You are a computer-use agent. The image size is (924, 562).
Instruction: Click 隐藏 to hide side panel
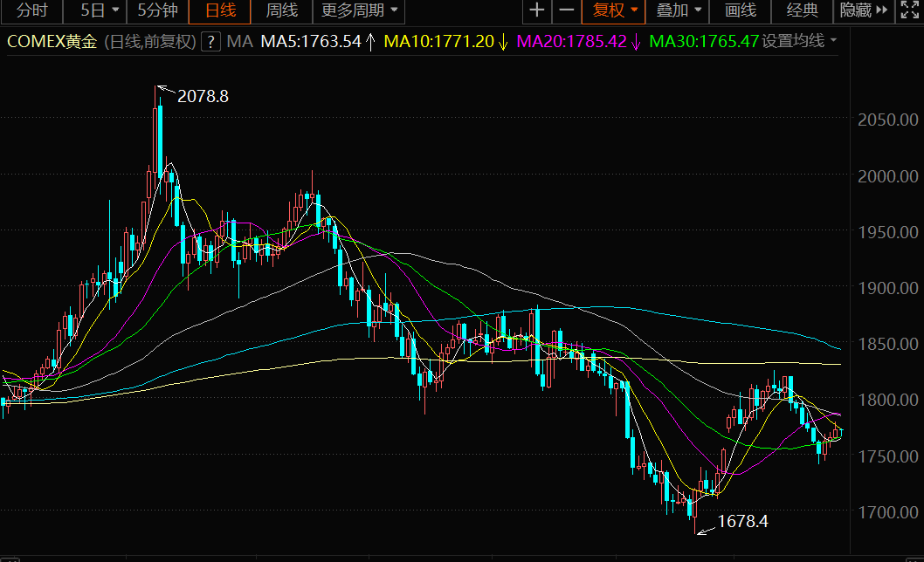tap(864, 10)
